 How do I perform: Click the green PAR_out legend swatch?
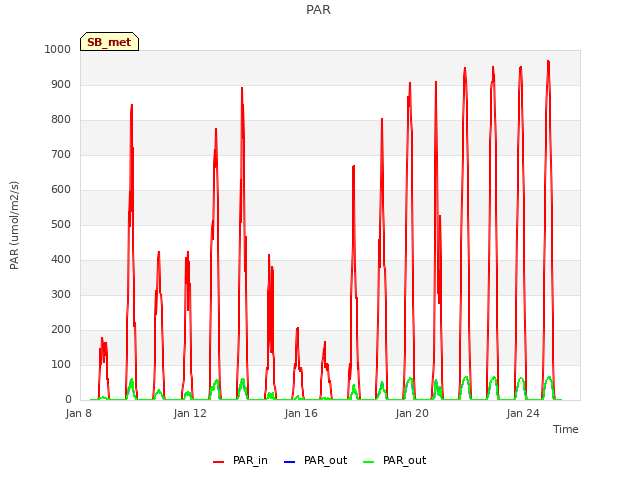(369, 462)
